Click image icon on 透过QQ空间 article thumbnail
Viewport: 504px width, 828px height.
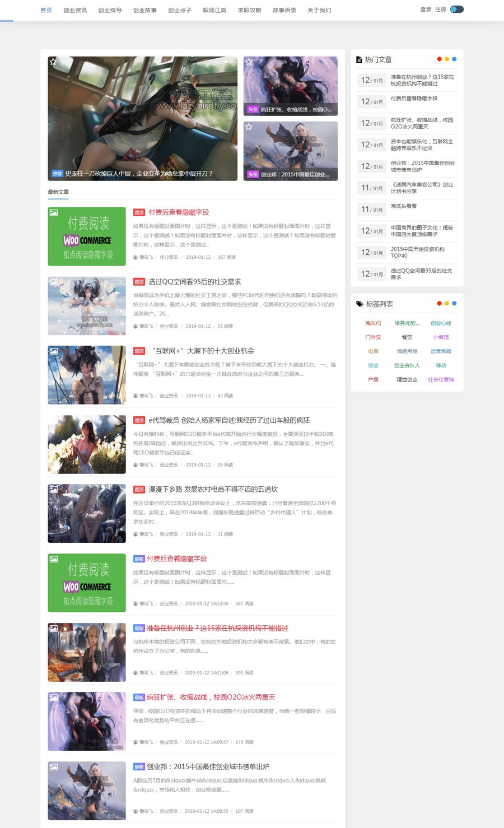[53, 282]
